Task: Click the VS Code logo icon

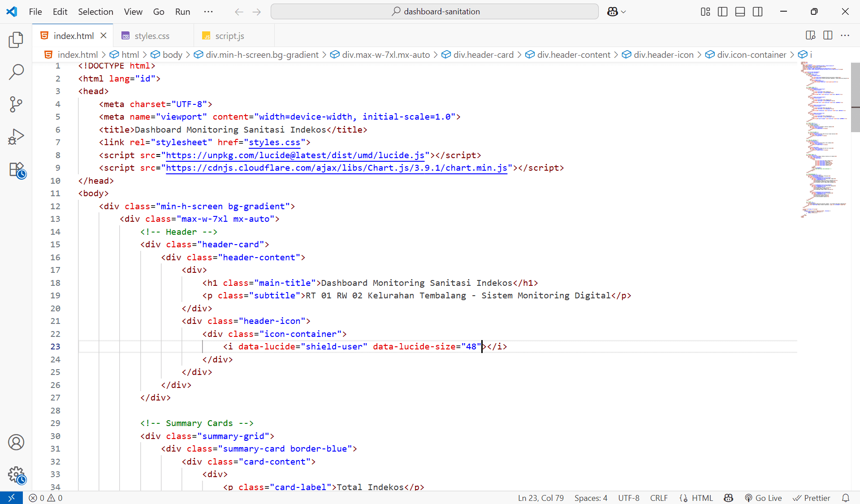Action: (x=12, y=12)
